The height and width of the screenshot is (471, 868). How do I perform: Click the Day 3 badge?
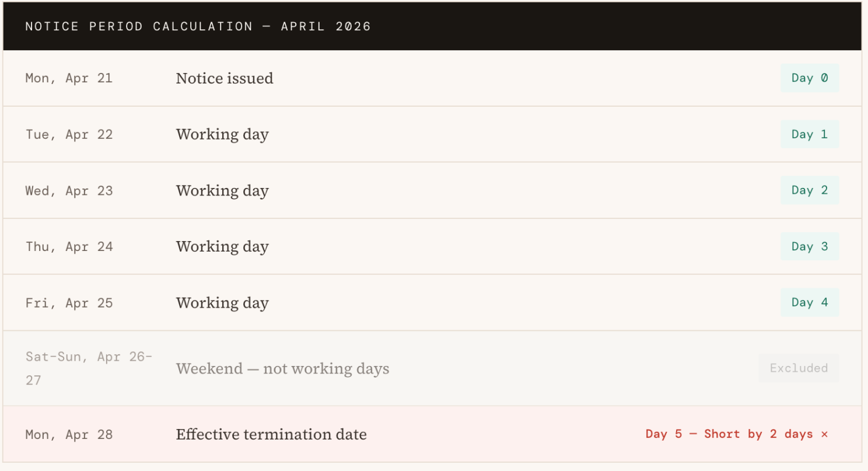pyautogui.click(x=810, y=246)
